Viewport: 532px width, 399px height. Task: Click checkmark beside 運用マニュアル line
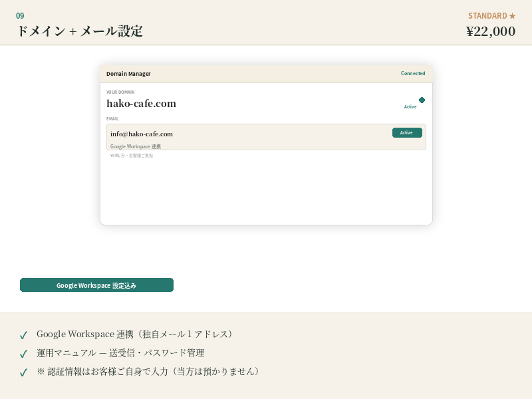pos(23,354)
